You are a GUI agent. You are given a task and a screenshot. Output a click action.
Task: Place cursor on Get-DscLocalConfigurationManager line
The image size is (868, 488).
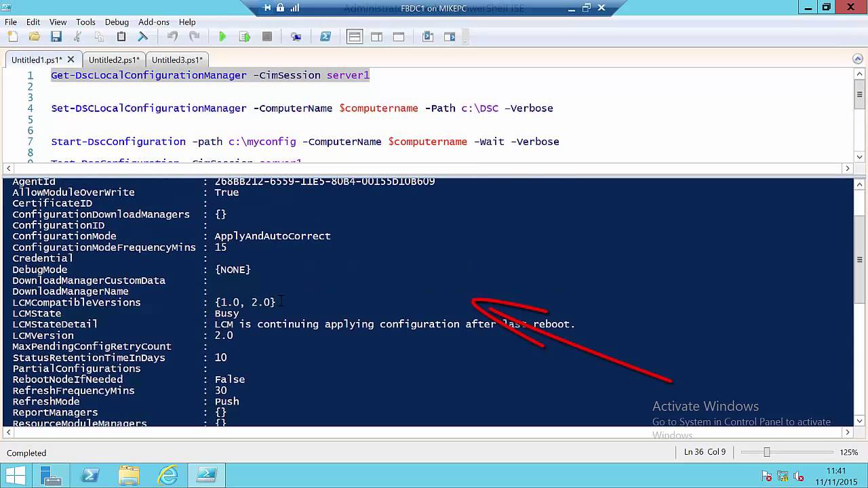[210, 75]
